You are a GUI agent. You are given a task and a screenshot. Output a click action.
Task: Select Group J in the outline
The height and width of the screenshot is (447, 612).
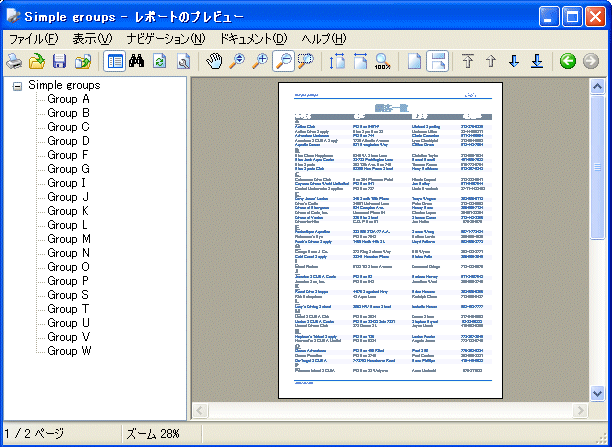(x=68, y=197)
